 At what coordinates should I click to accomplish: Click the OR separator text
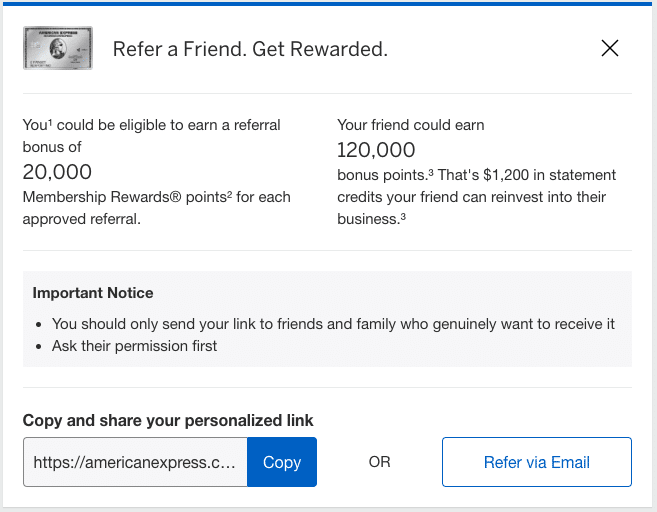coord(379,462)
